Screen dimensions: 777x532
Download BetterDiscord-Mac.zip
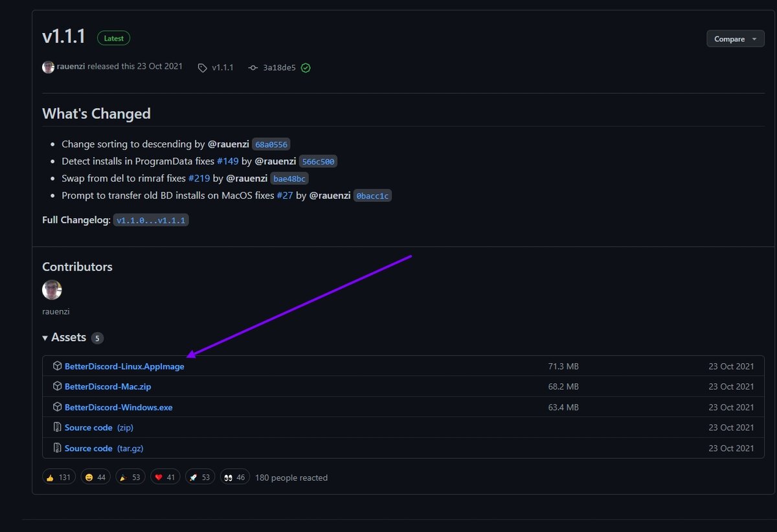107,386
